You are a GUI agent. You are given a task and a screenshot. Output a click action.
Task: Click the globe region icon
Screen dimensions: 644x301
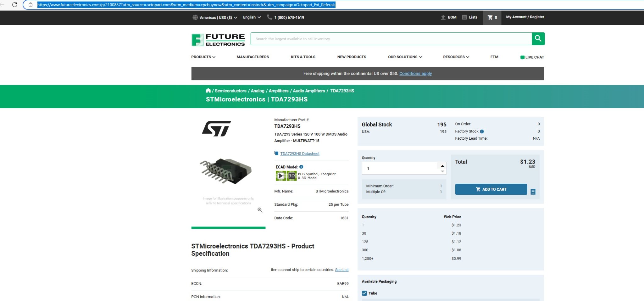click(195, 17)
